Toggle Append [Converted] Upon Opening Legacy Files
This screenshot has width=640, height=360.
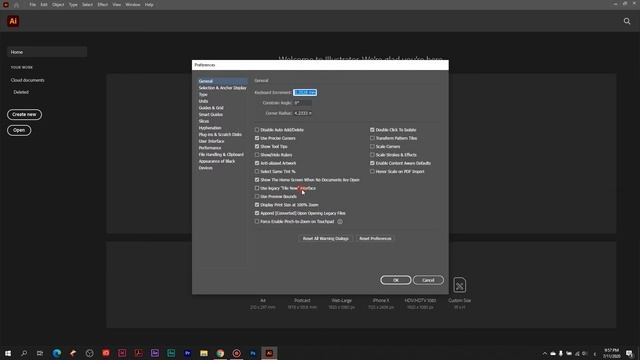tap(257, 213)
